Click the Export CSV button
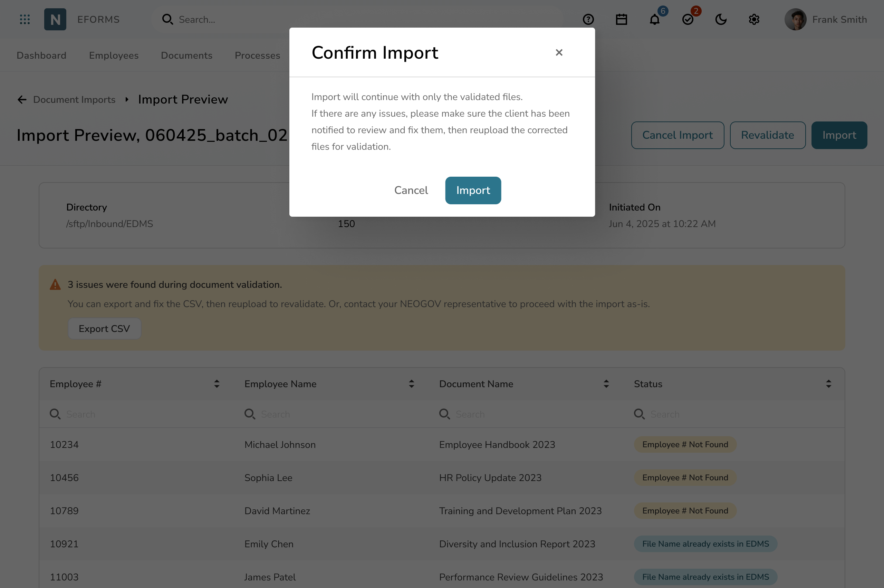This screenshot has width=884, height=588. 104,329
